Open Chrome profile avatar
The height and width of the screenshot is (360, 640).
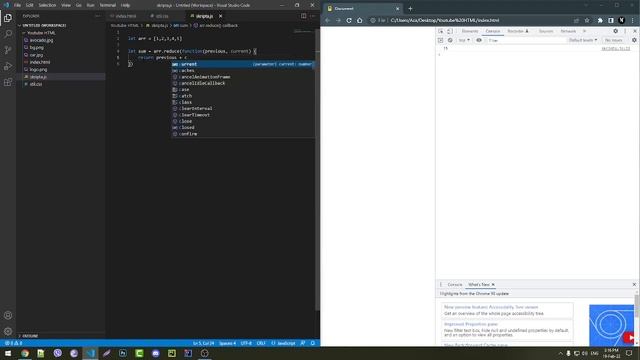622,20
